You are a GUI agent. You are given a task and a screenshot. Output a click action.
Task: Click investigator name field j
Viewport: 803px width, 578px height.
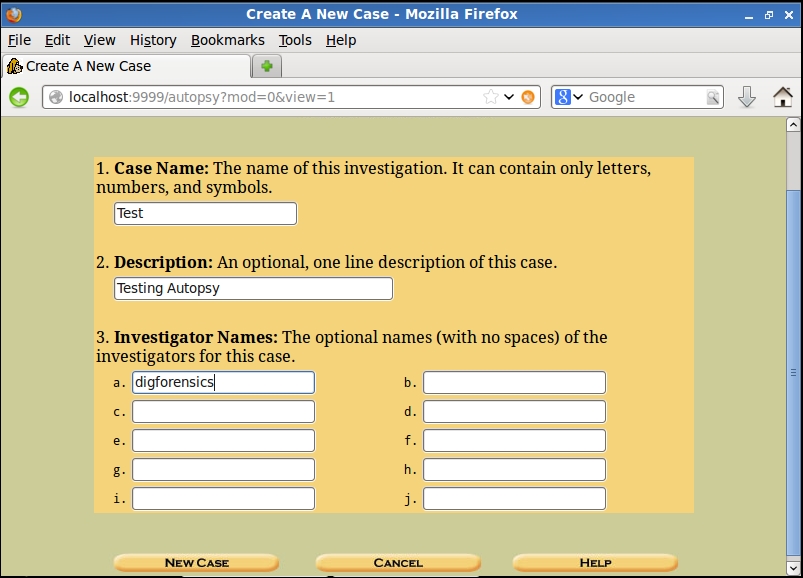[x=514, y=499]
